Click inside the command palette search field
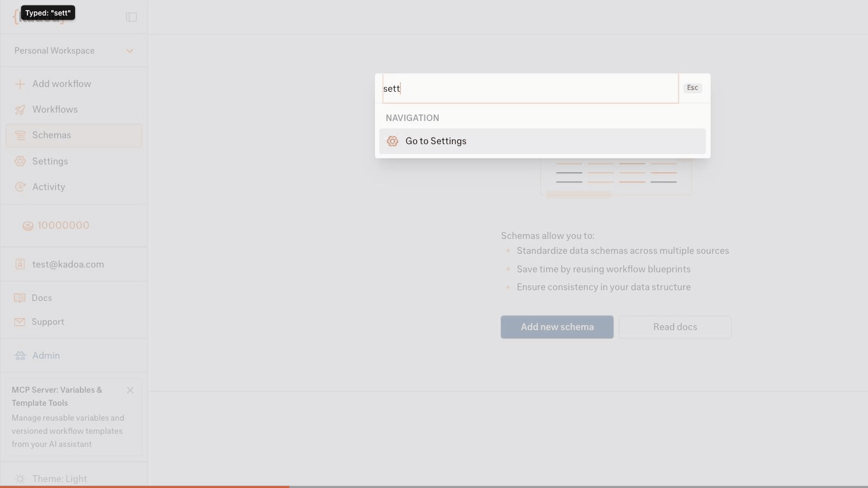This screenshot has width=868, height=488. click(529, 88)
